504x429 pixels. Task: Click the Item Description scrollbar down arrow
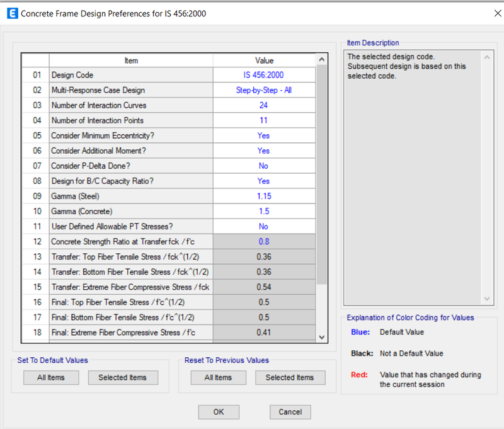(487, 299)
